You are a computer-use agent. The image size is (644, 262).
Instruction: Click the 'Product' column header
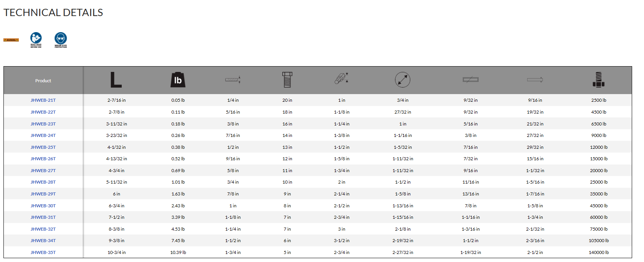43,81
